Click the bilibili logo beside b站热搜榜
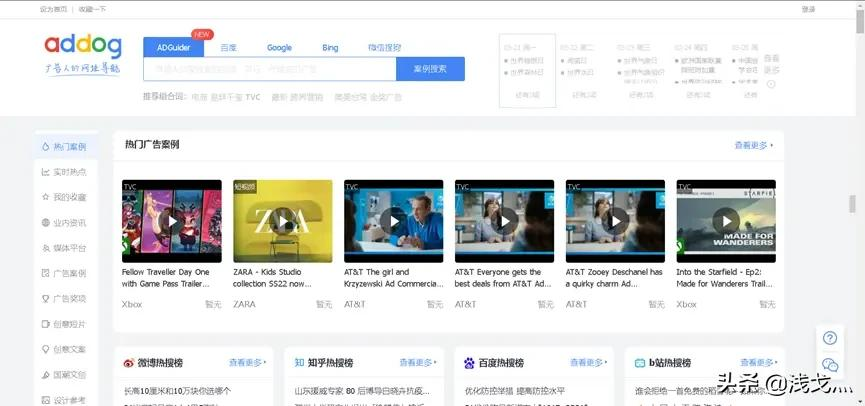865x406 pixels. 640,363
